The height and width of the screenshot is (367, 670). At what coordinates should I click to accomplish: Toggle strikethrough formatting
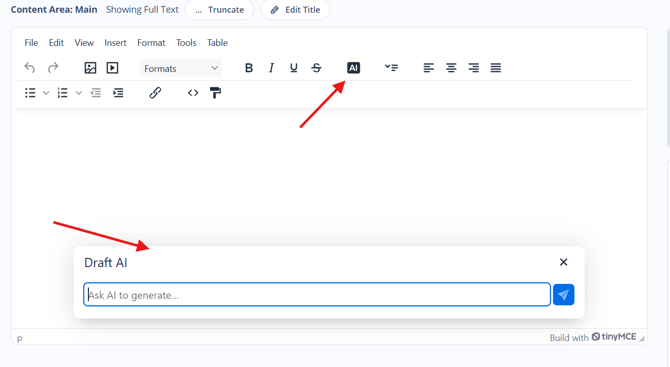316,68
